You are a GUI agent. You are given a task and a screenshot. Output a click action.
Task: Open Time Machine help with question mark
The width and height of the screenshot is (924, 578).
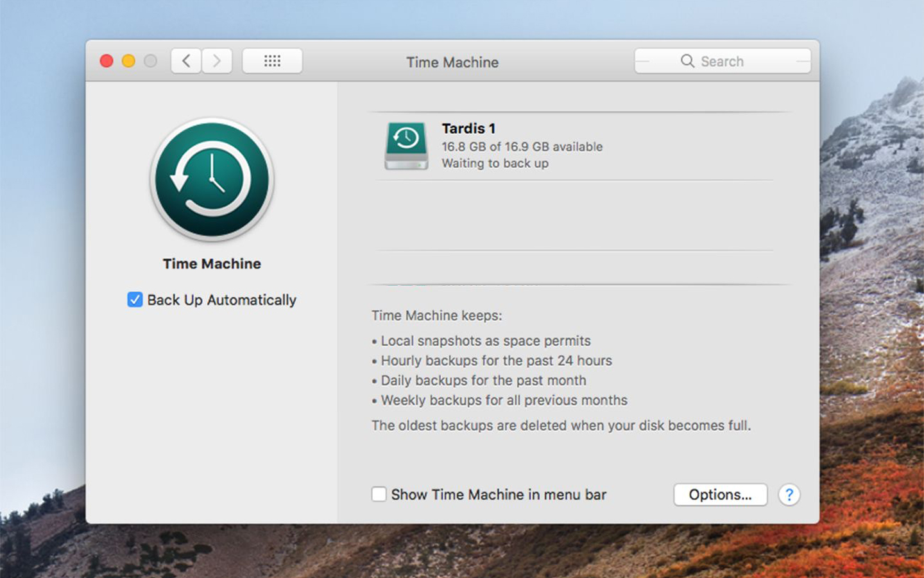[789, 495]
